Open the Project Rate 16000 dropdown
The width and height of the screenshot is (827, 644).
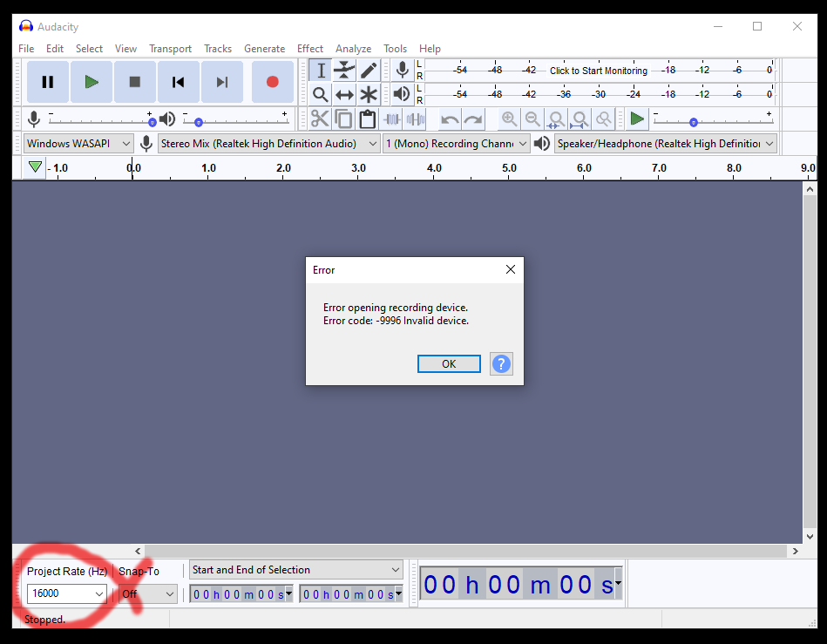click(67, 594)
